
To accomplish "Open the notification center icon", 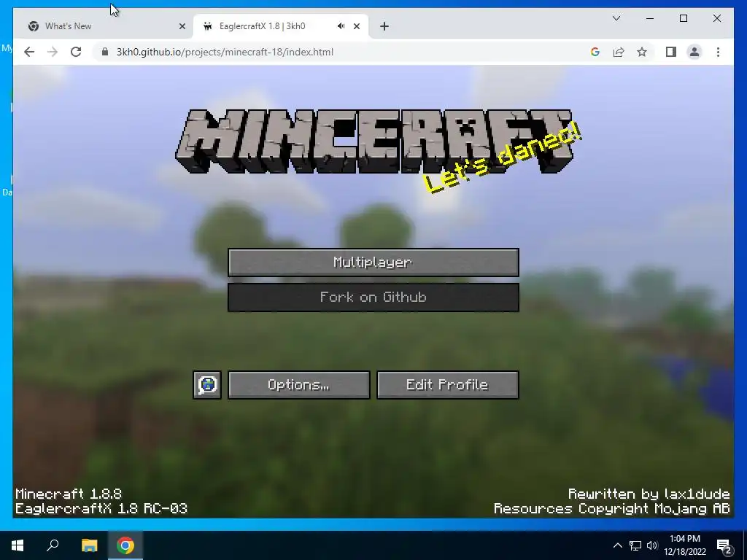I will pos(724,545).
